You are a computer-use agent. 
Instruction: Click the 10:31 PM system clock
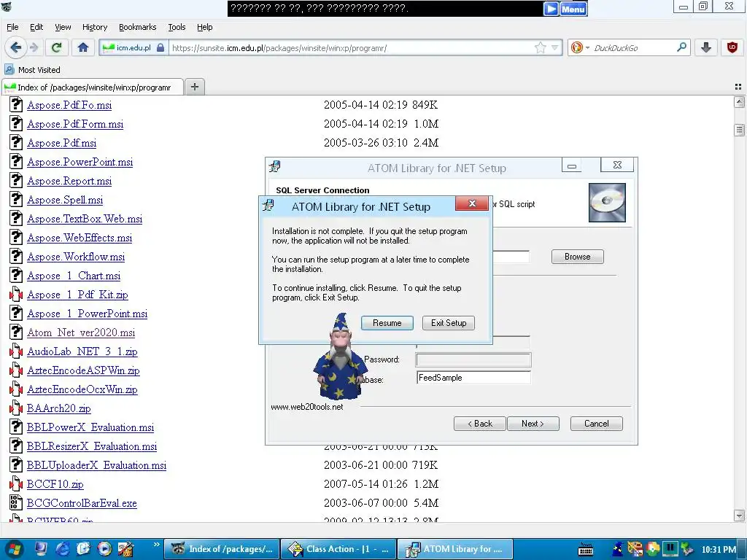tap(719, 549)
